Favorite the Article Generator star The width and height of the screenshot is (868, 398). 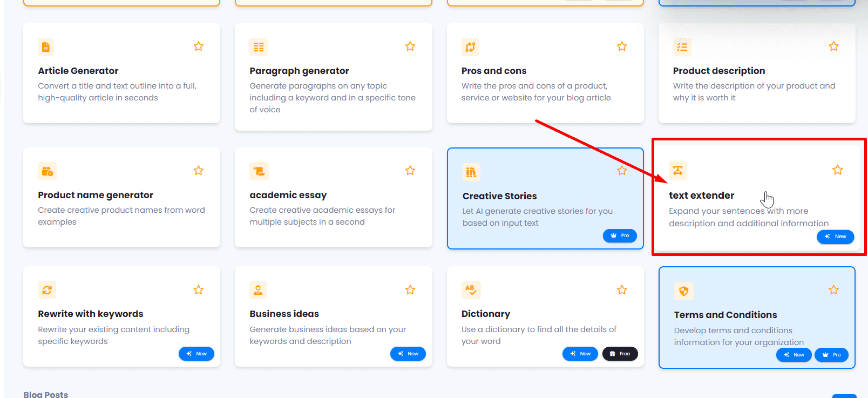pyautogui.click(x=199, y=46)
